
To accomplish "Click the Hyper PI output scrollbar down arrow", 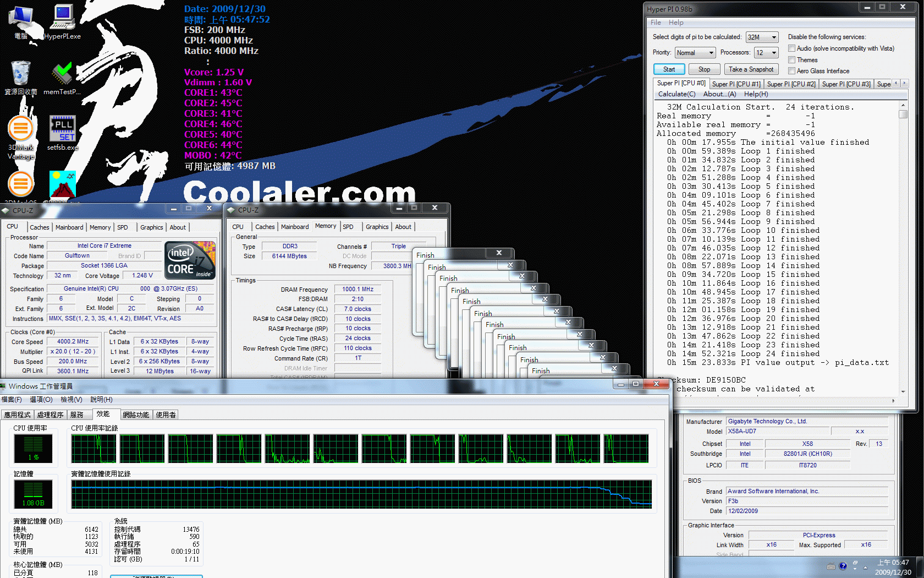I will 903,391.
